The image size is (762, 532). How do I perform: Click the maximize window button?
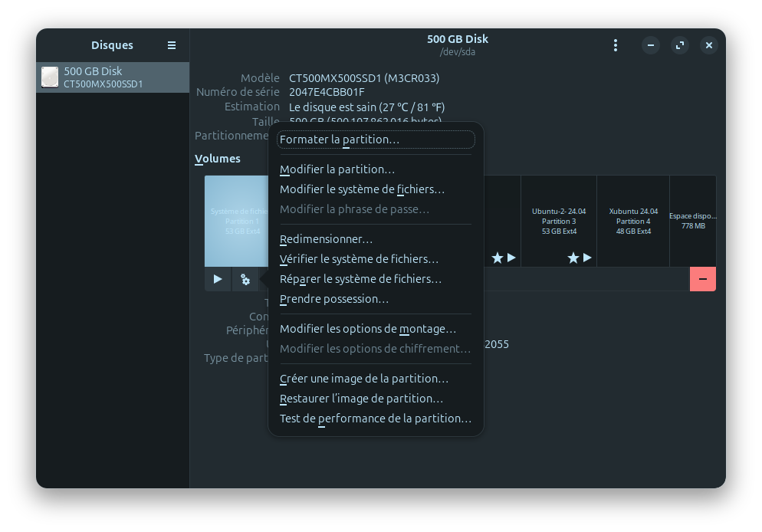[x=680, y=45]
